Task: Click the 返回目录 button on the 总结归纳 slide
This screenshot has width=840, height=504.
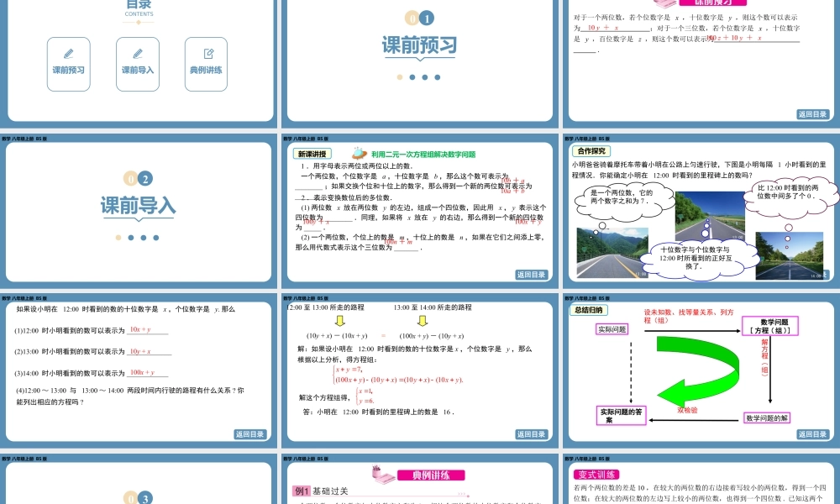Action: click(x=813, y=434)
